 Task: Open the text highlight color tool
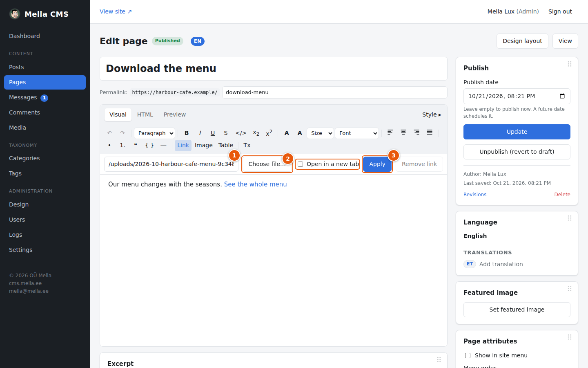[300, 133]
